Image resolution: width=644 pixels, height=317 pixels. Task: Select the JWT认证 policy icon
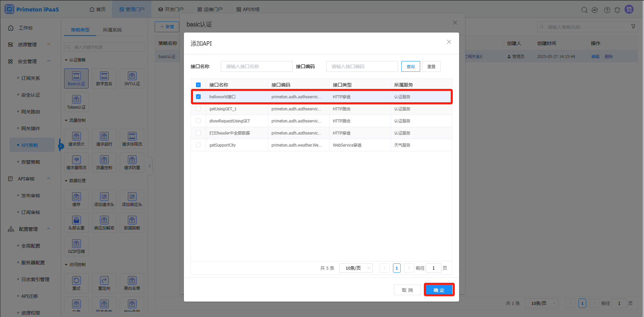pos(132,78)
